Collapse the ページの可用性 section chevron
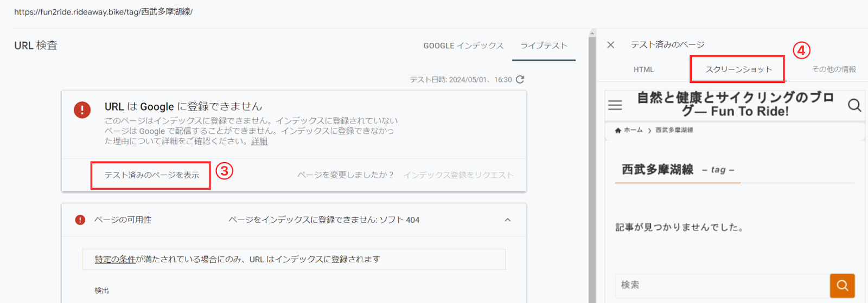Viewport: 868px width, 303px height. pos(507,220)
